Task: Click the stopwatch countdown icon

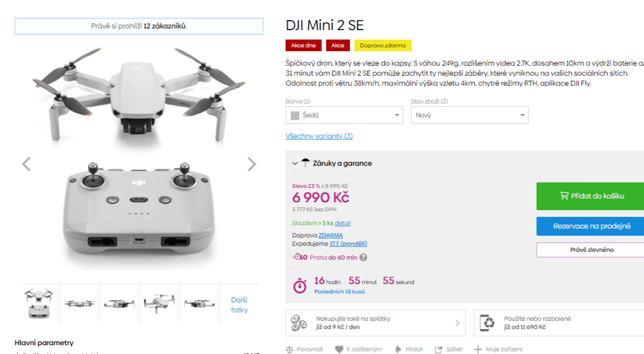Action: [300, 285]
